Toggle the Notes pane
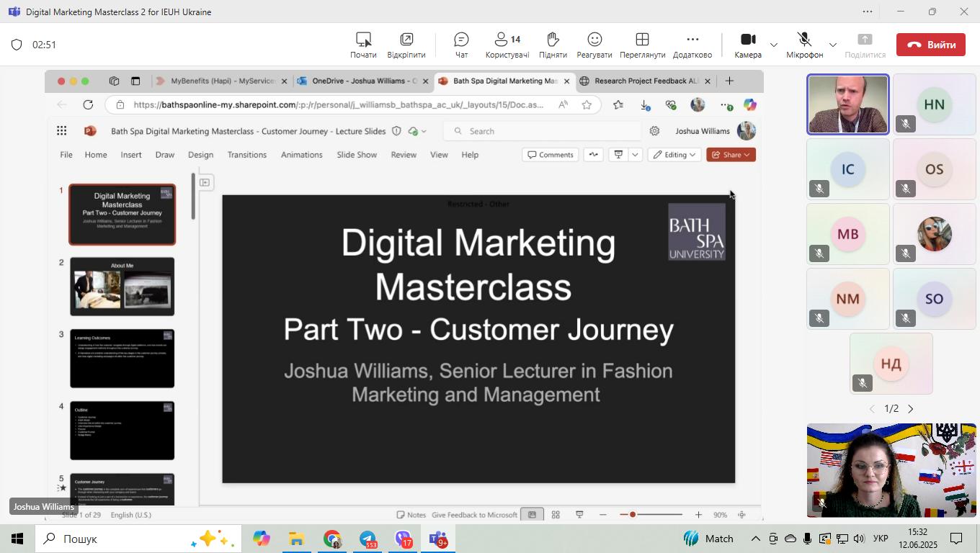 411,515
